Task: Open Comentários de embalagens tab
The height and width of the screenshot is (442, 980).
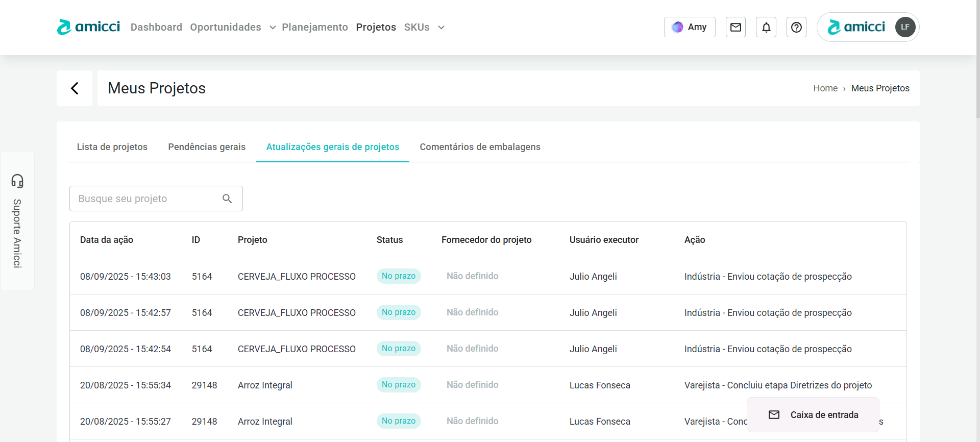Action: coord(480,147)
